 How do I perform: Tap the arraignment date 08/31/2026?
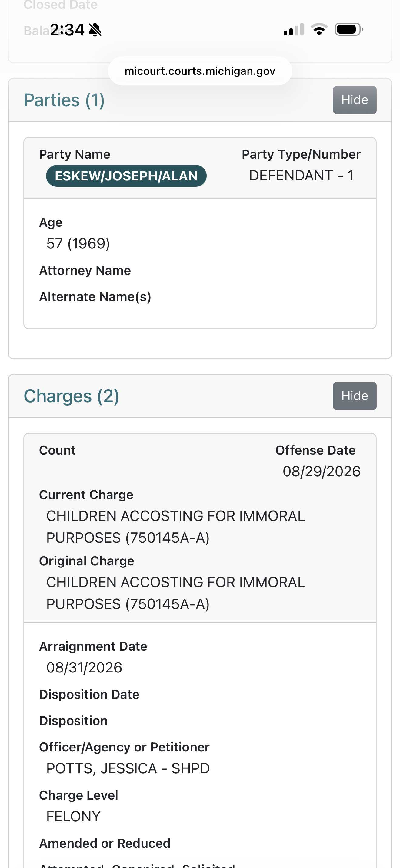pos(84,667)
